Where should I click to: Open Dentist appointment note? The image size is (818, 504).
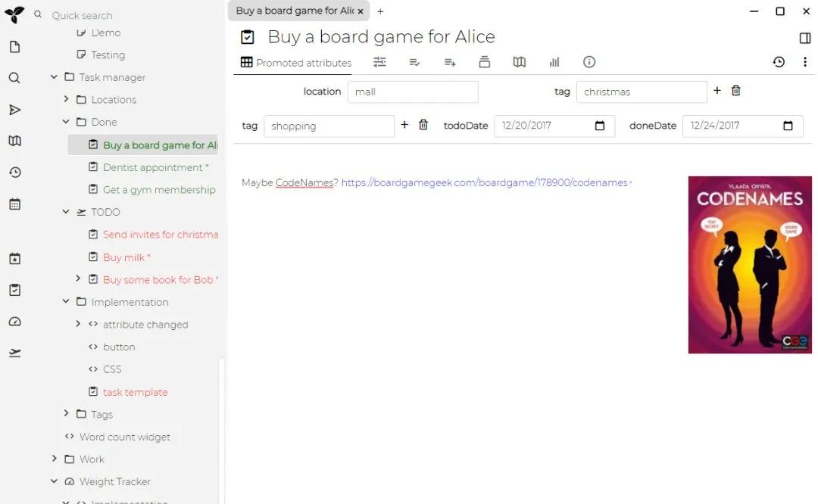point(156,167)
